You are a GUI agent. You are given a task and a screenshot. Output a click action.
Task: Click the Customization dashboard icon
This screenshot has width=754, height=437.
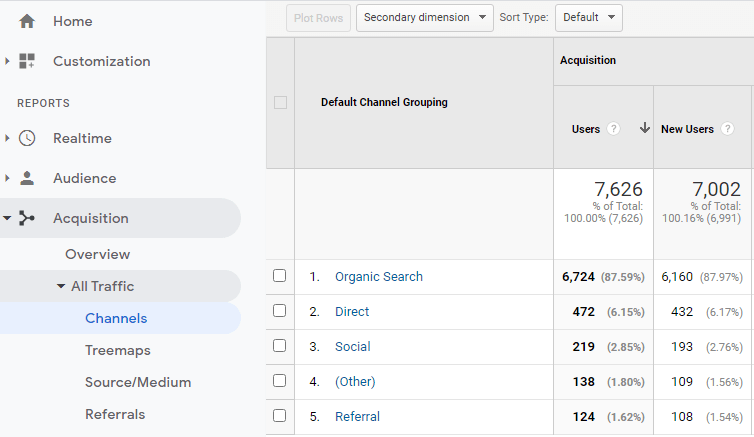(x=27, y=61)
